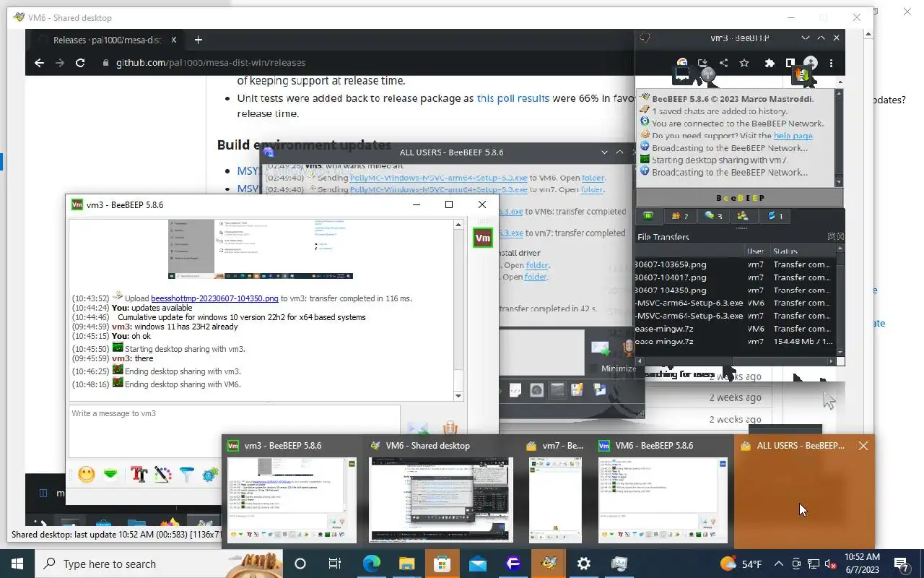The height and width of the screenshot is (578, 924).
Task: Select the users tab showing 2
Action: point(679,215)
